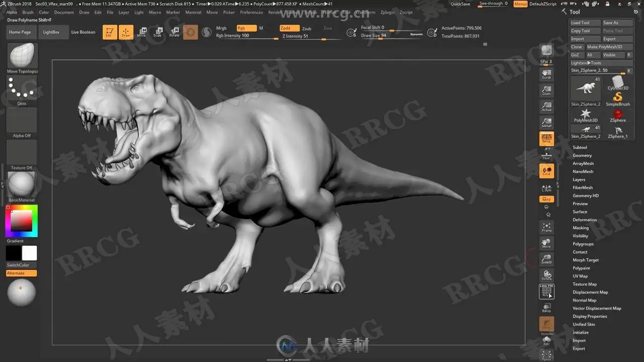This screenshot has width=644, height=362.
Task: Click the Frame icon in right shelf
Action: (x=546, y=228)
